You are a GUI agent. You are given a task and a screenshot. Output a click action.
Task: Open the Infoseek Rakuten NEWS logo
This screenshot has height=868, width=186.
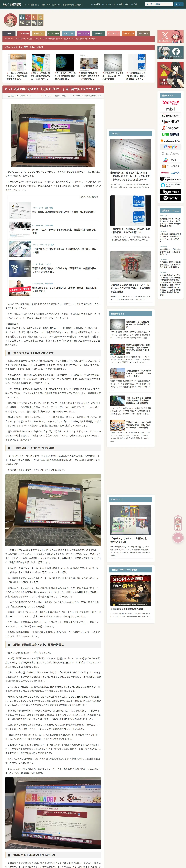[170, 122]
